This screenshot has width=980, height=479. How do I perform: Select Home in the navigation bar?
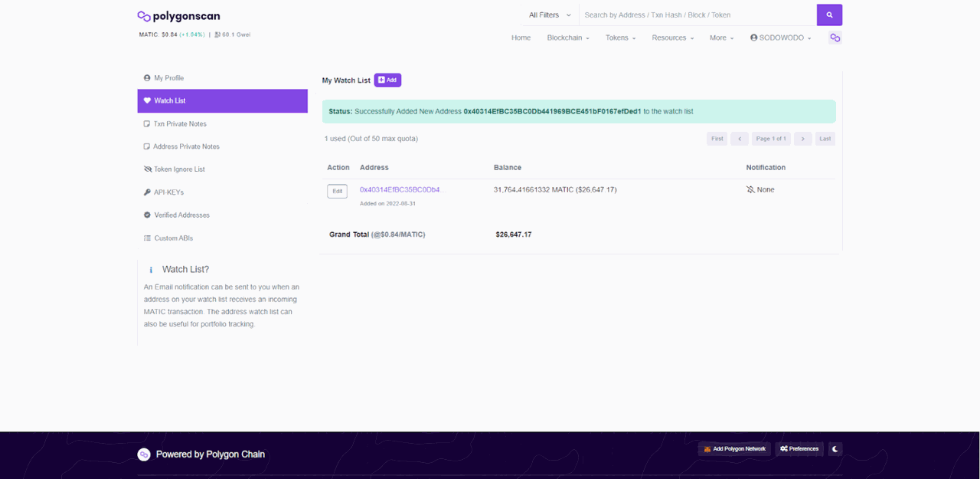pos(521,38)
